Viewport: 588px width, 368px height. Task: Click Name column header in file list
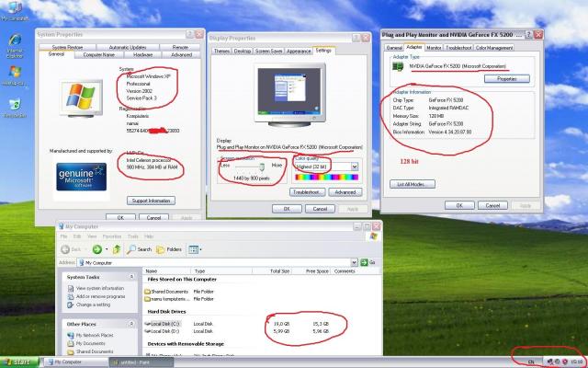coord(167,271)
